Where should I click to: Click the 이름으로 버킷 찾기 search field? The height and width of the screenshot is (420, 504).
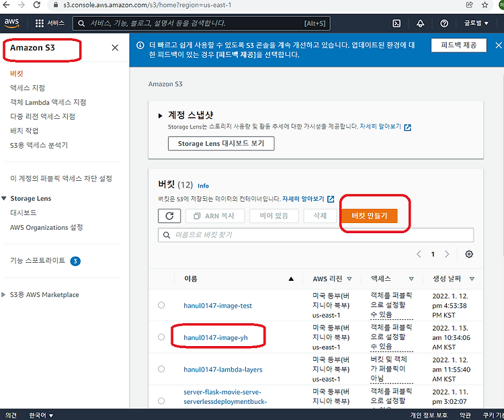tap(316, 235)
